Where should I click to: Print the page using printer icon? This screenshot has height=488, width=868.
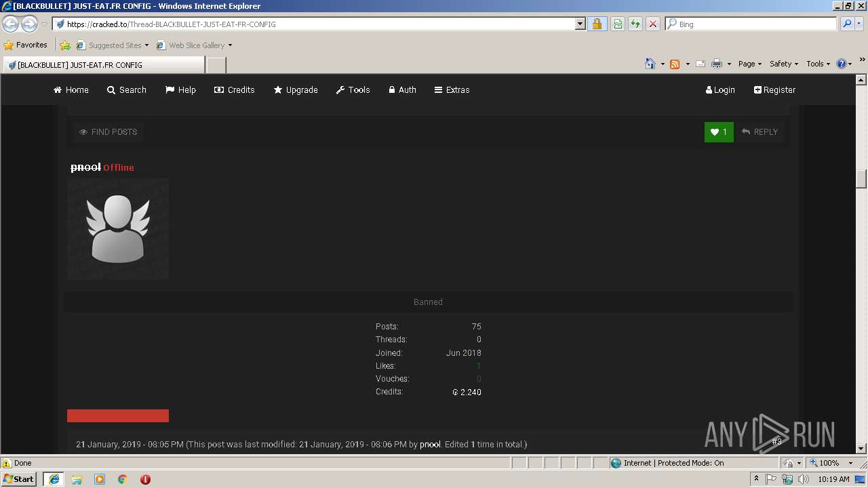(717, 64)
